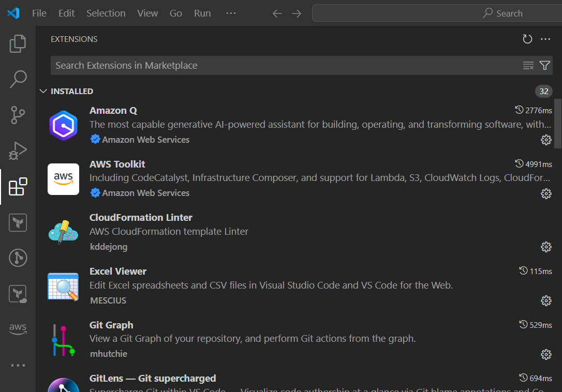This screenshot has height=392, width=562.
Task: Open the Search view in activity bar
Action: pos(18,79)
